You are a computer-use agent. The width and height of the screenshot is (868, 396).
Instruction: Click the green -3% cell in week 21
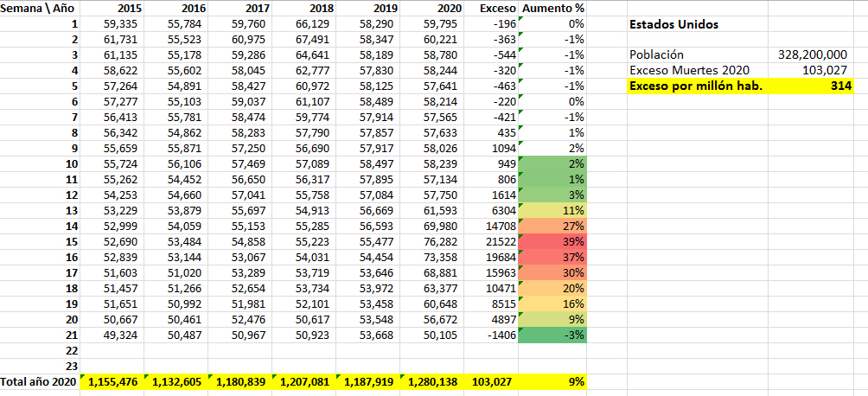(x=552, y=335)
